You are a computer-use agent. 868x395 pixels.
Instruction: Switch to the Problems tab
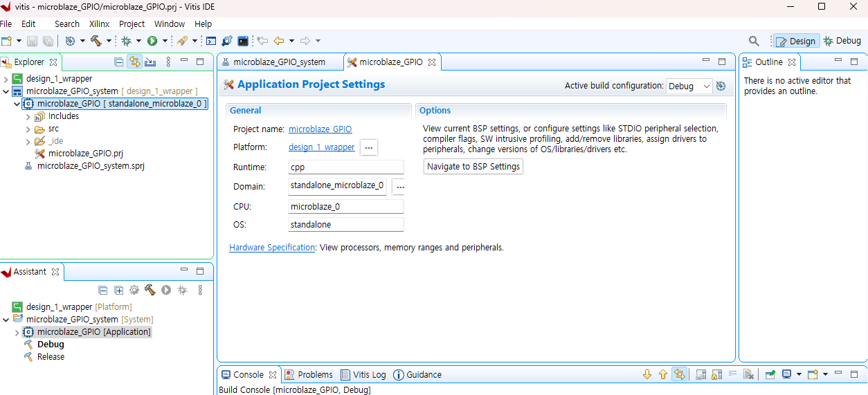(309, 374)
